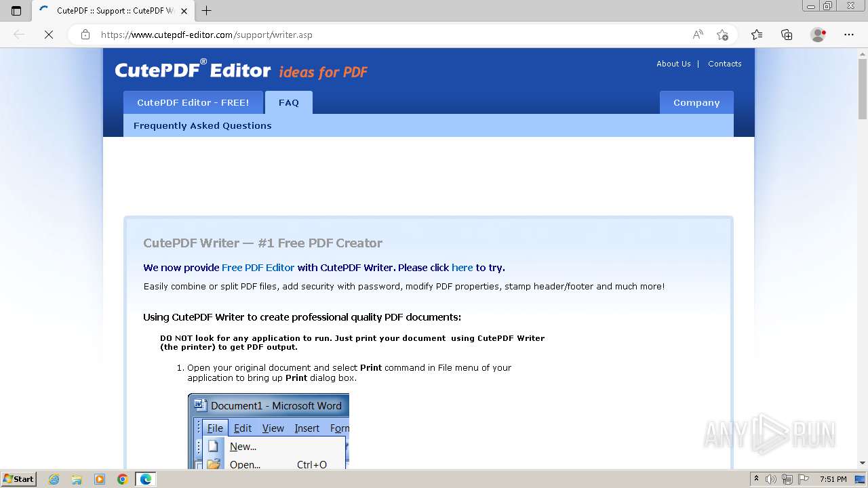The width and height of the screenshot is (868, 488).
Task: Launch Internet Explorer from taskbar
Action: click(54, 479)
